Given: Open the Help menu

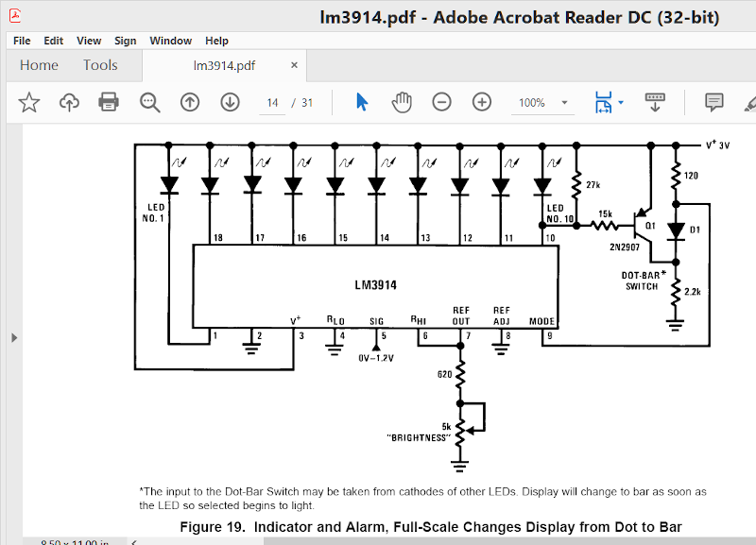Looking at the screenshot, I should pos(216,41).
